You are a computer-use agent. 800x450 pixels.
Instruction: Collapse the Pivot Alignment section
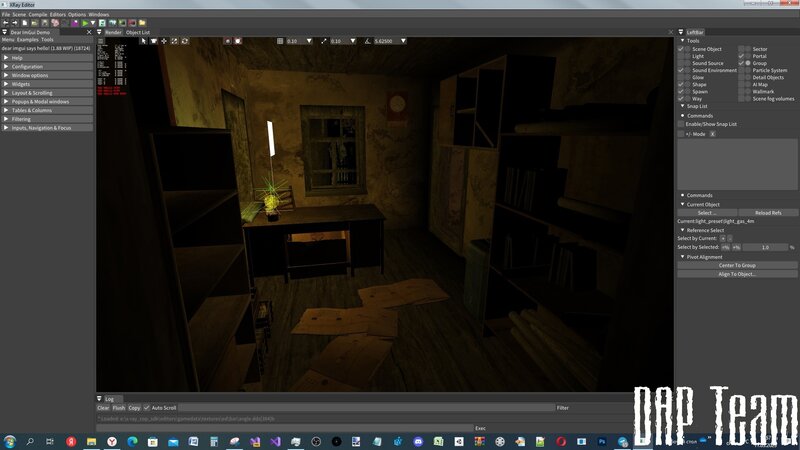coord(682,256)
